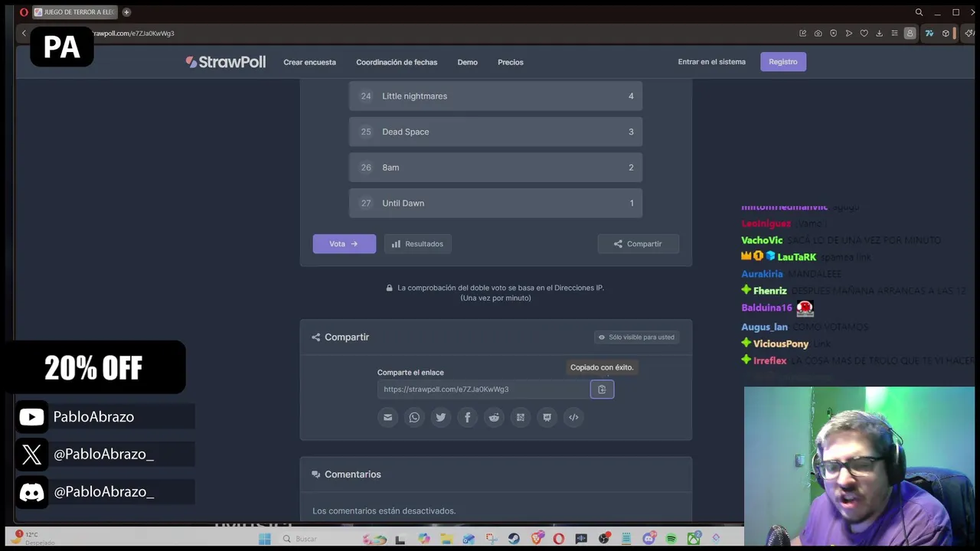Share poll on Facebook
This screenshot has height=551, width=980.
click(x=467, y=417)
